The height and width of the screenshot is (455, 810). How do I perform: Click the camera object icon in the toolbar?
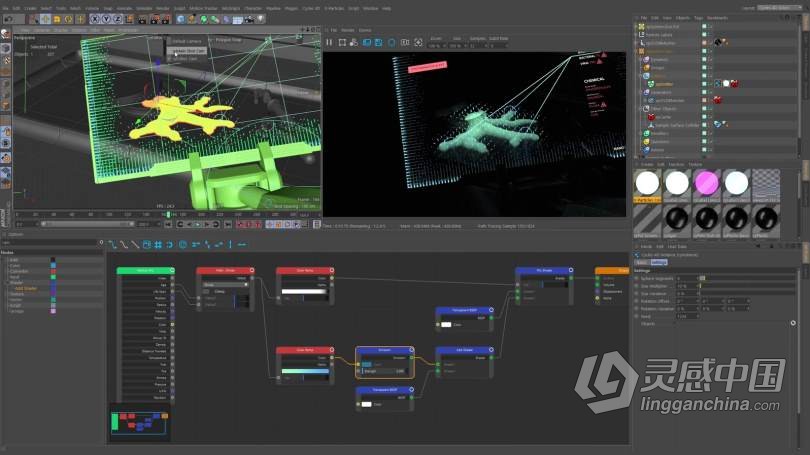tap(249, 19)
